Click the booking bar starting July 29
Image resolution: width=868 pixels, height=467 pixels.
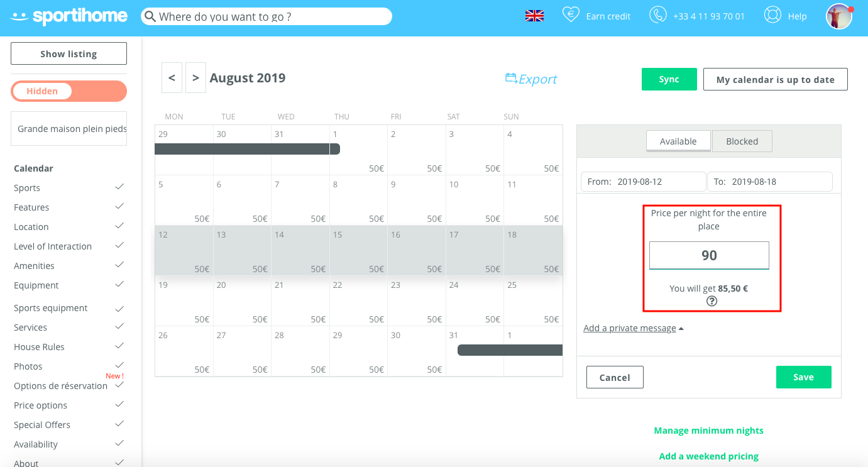pos(248,149)
